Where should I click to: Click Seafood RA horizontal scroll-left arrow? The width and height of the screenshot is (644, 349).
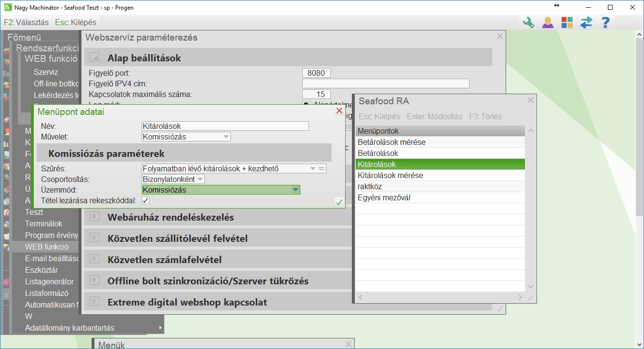pos(360,298)
